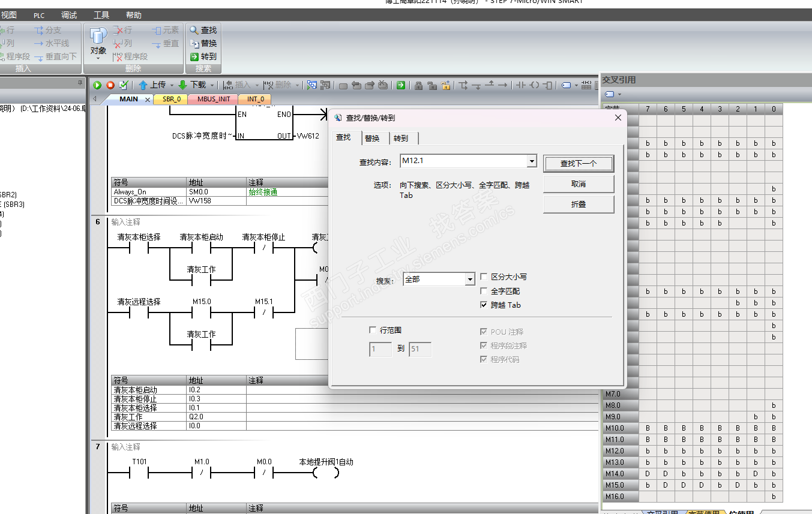Click the 水平线 insert item in ribbon
812x514 pixels.
click(x=52, y=43)
